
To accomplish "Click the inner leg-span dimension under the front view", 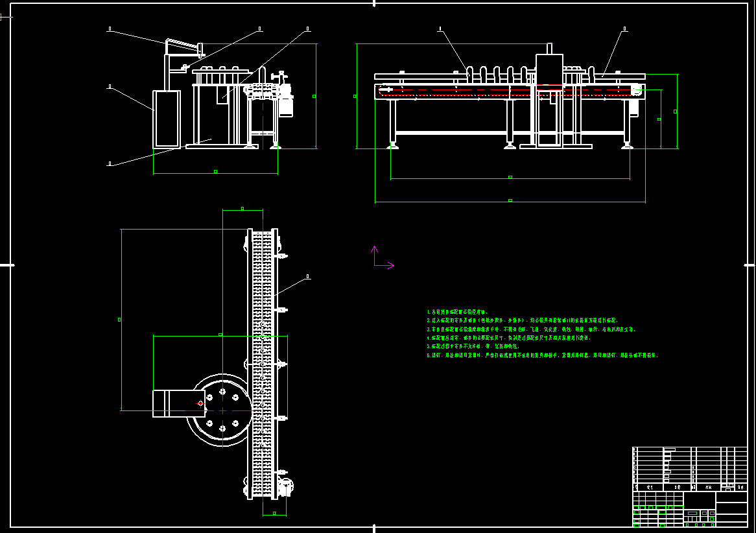I will 510,177.
